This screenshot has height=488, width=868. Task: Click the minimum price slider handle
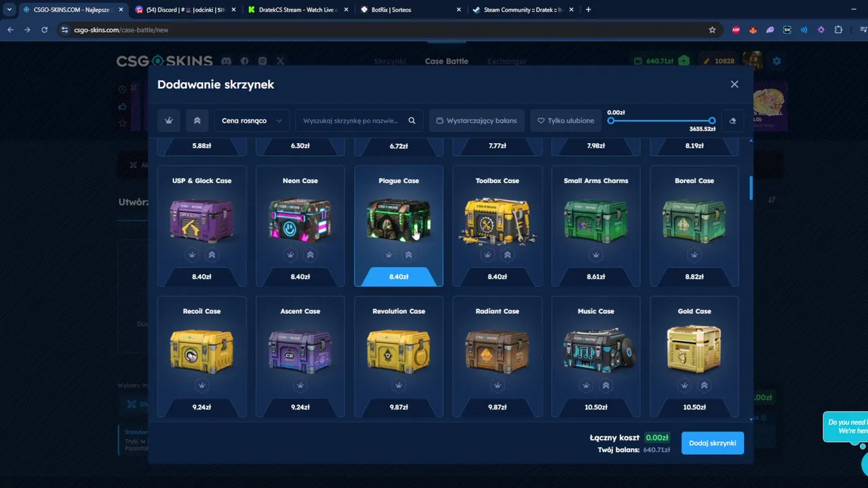611,121
